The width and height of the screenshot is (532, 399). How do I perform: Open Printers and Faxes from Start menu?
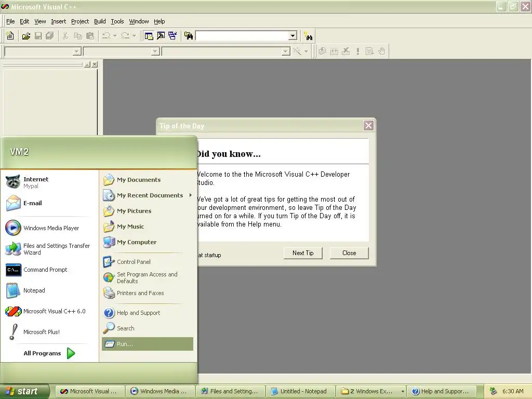(x=147, y=293)
